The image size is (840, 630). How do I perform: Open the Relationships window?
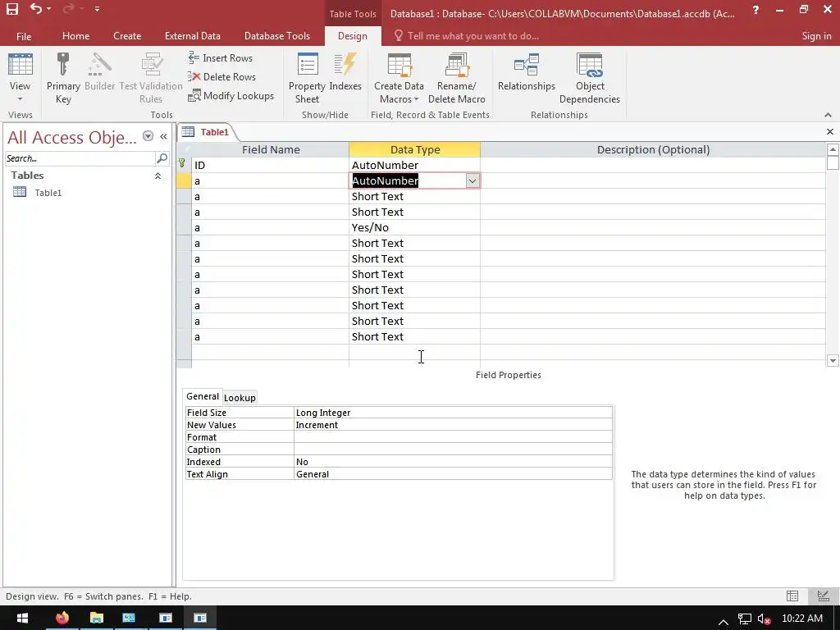tap(526, 72)
